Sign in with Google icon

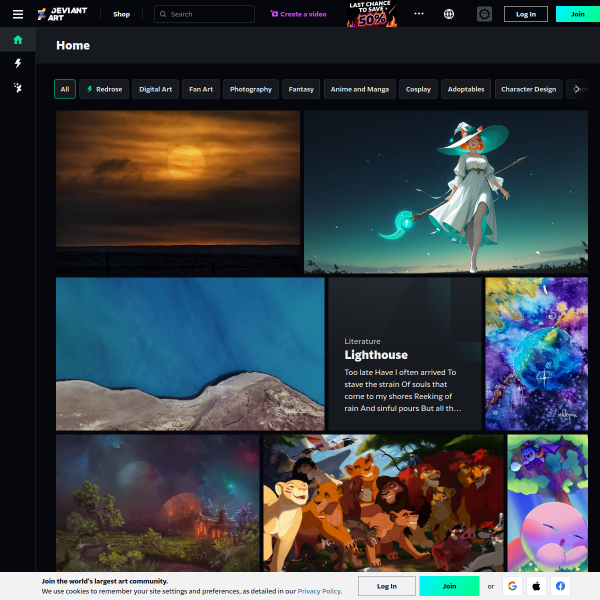[x=512, y=586]
